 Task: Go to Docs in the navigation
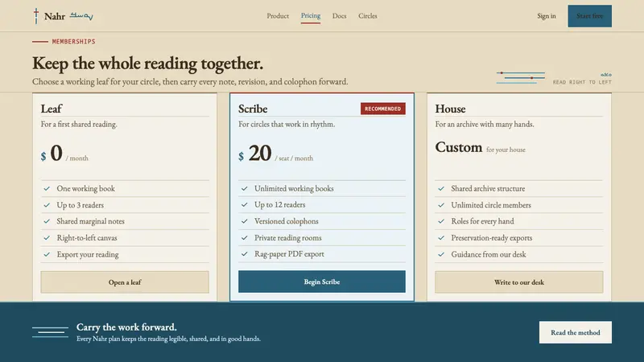coord(339,16)
